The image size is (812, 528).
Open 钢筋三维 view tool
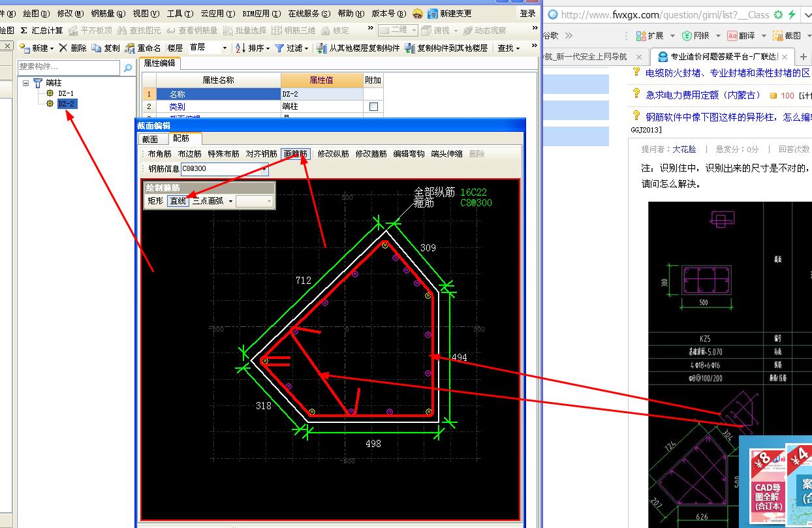coord(277,31)
